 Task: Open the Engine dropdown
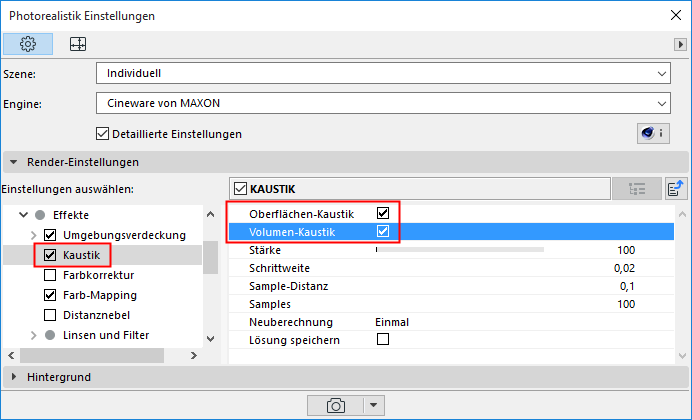(383, 102)
